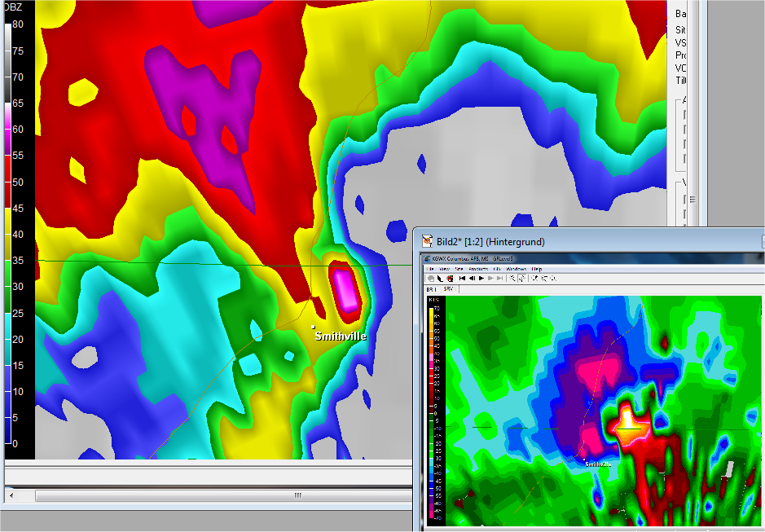Image resolution: width=765 pixels, height=532 pixels.
Task: Click the Bild2 window title icon
Action: [428, 241]
